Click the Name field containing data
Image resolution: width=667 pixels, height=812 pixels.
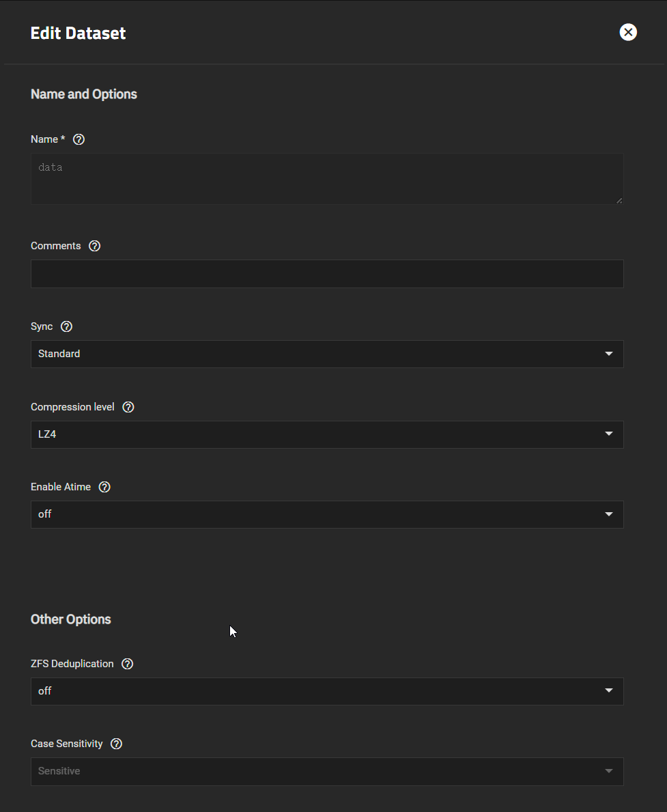coord(327,179)
